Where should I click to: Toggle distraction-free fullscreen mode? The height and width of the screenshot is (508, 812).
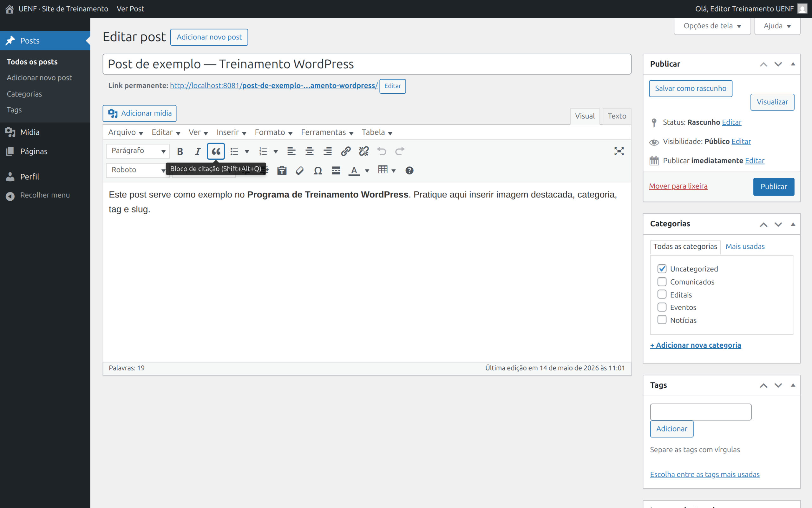pos(619,151)
